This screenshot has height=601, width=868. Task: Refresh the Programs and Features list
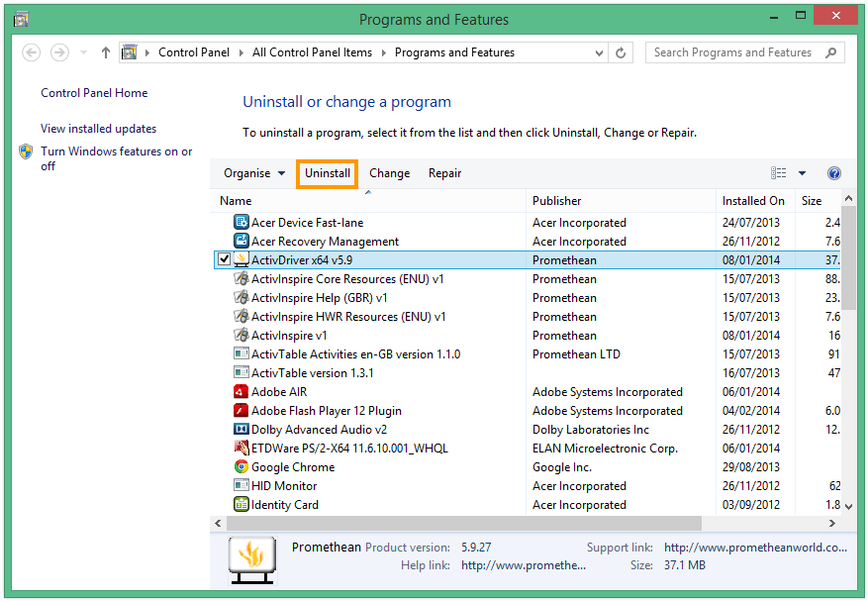(x=621, y=52)
